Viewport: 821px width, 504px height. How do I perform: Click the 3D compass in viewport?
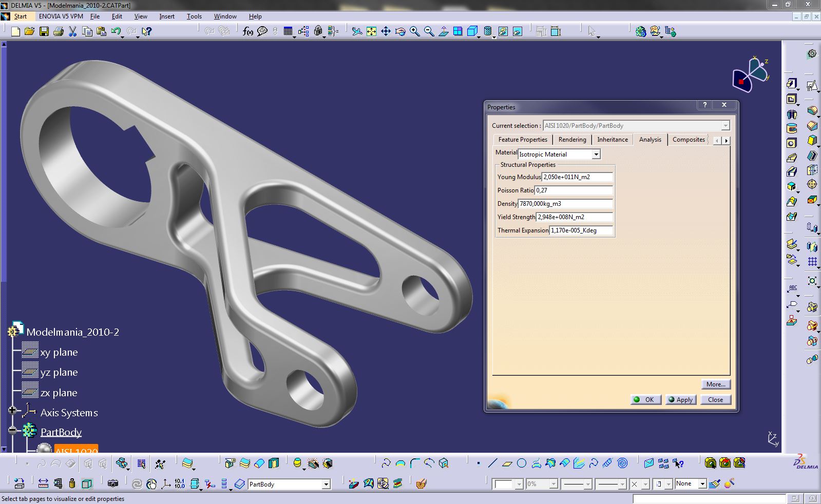[x=751, y=75]
